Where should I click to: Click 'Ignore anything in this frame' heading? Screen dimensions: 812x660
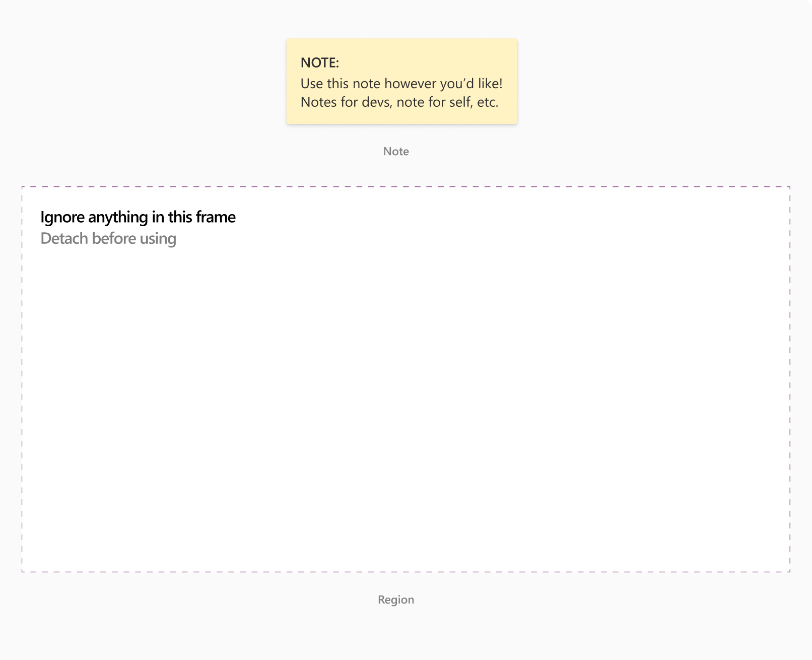pyautogui.click(x=138, y=217)
